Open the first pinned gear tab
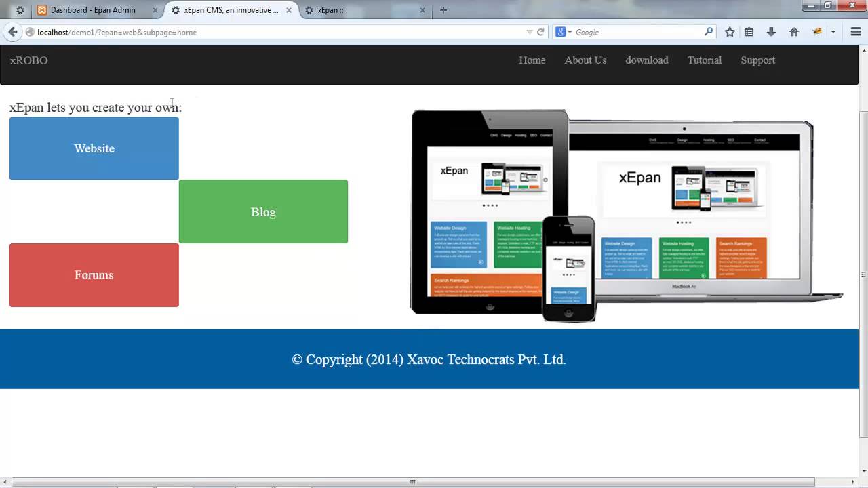 (x=20, y=10)
